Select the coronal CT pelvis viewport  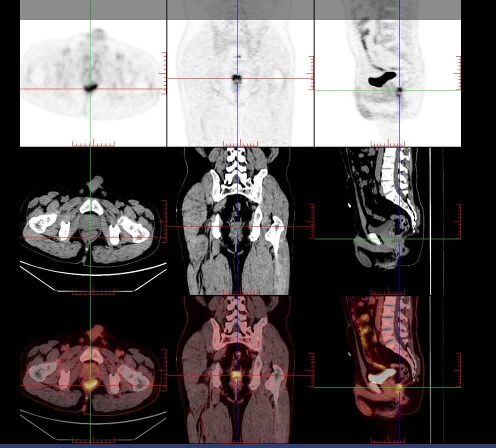pos(240,221)
